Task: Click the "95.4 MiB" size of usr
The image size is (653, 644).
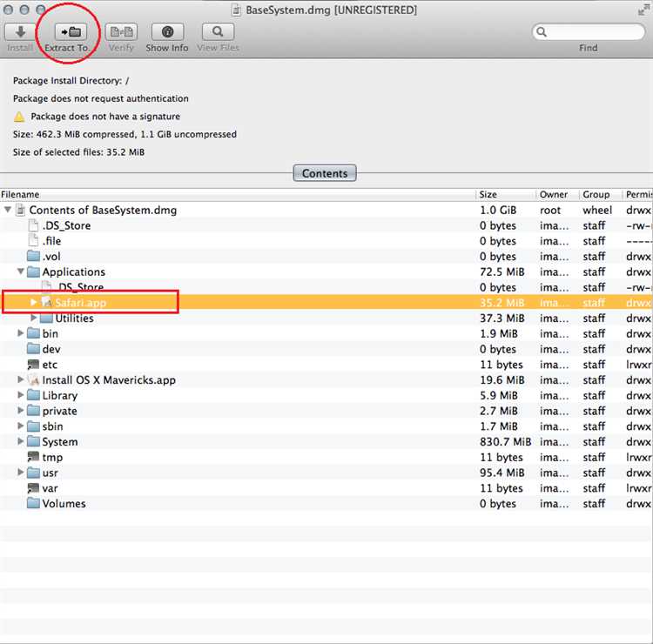Action: click(x=502, y=473)
